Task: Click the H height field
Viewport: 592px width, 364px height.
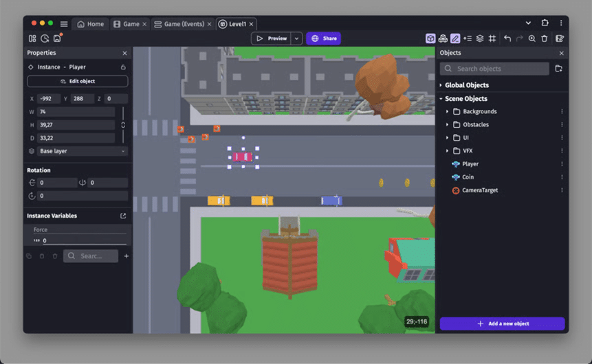Action: coord(76,125)
